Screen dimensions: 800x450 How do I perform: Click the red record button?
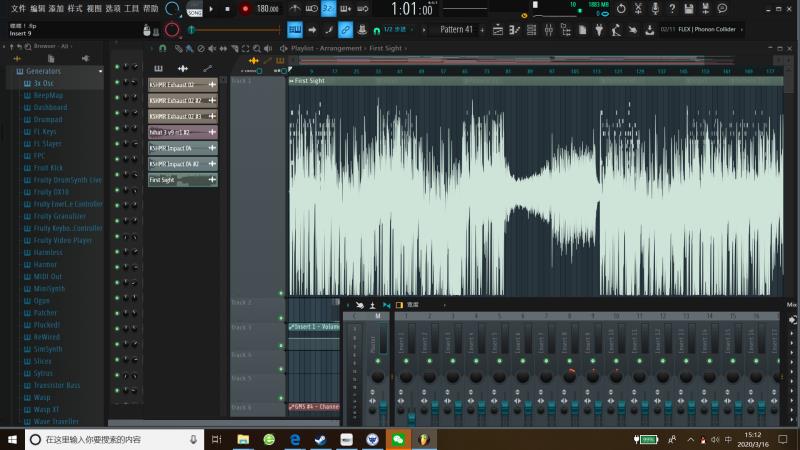tap(245, 9)
